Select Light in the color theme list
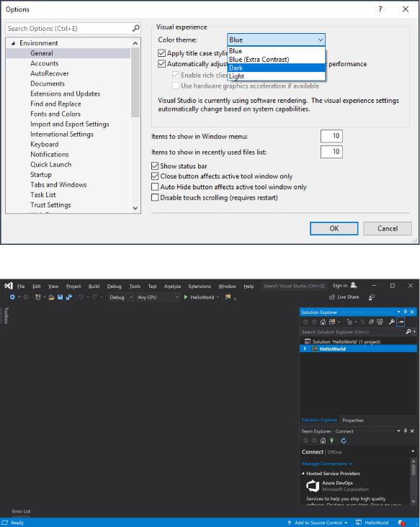This screenshot has height=527, width=420. 277,76
